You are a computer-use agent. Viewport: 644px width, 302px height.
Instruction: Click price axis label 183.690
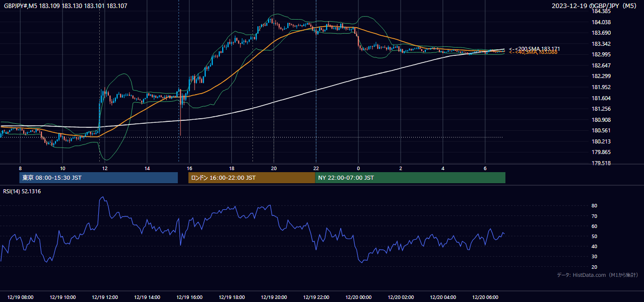[601, 33]
